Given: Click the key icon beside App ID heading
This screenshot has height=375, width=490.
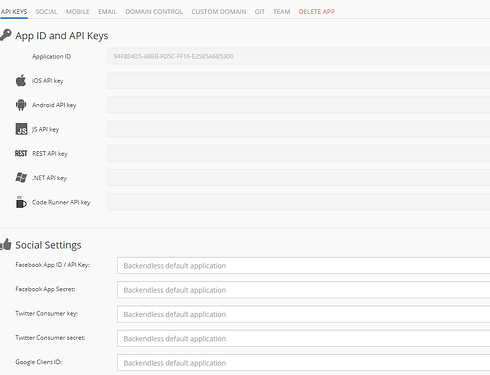Looking at the screenshot, I should tap(6, 35).
